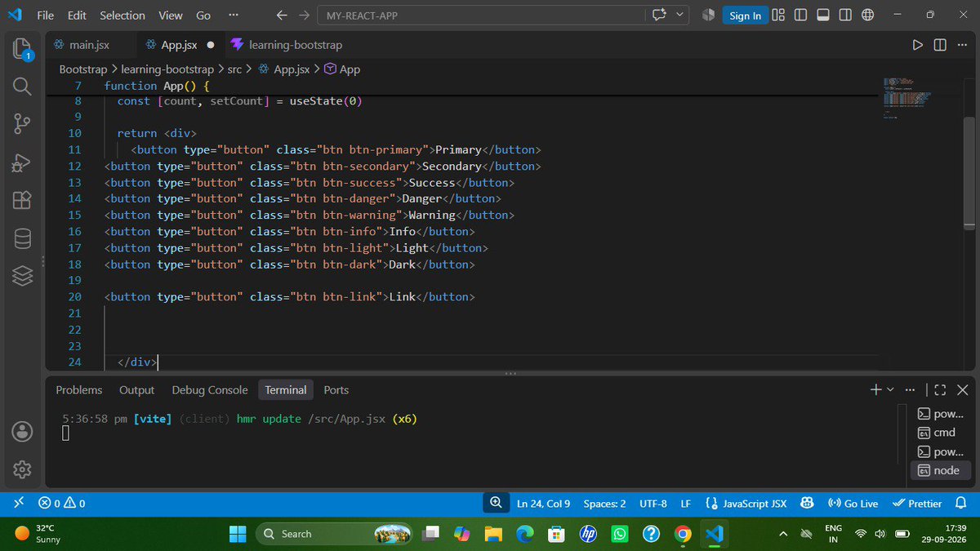
Task: Open the Copilot status icon in the status bar
Action: [807, 504]
